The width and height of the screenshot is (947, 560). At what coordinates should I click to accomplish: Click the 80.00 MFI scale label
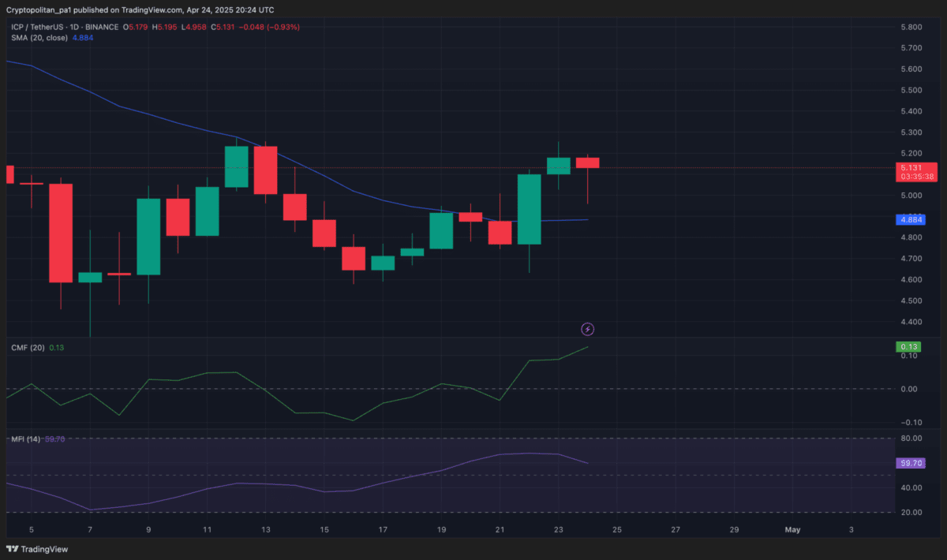click(x=911, y=439)
